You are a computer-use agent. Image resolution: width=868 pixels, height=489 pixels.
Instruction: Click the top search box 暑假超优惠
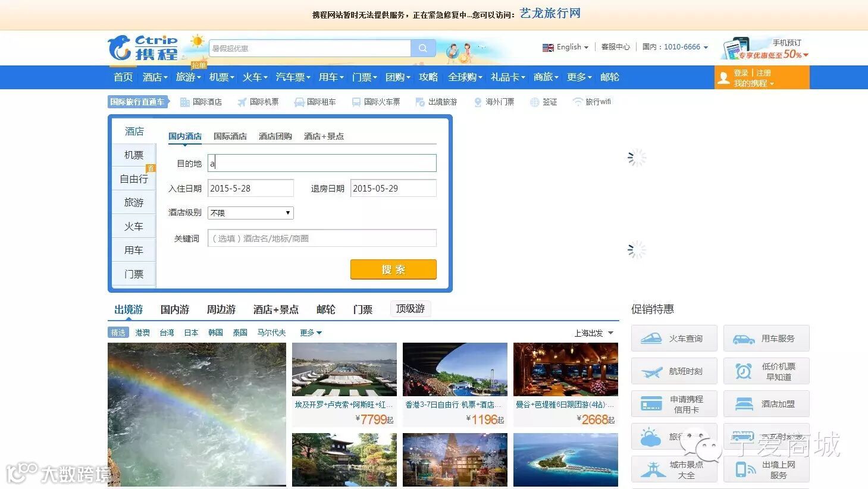tap(310, 48)
